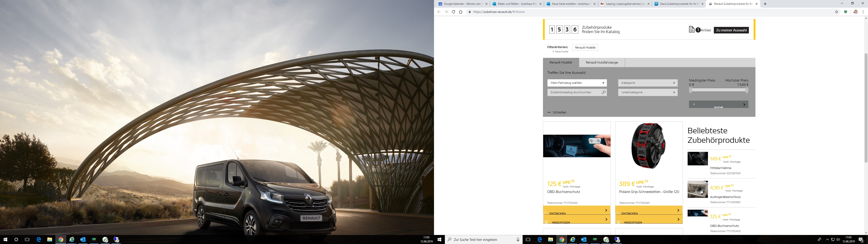Open the Unterkategorie dropdown
The width and height of the screenshot is (868, 244).
pos(648,92)
